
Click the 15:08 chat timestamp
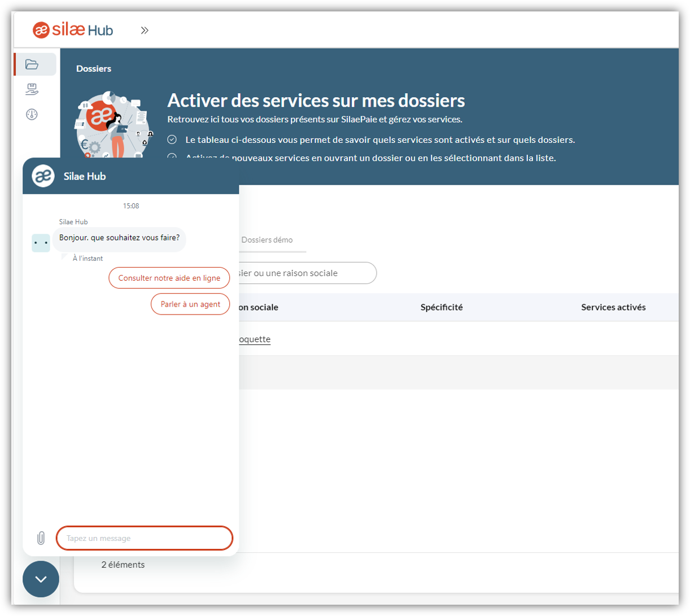coord(131,206)
